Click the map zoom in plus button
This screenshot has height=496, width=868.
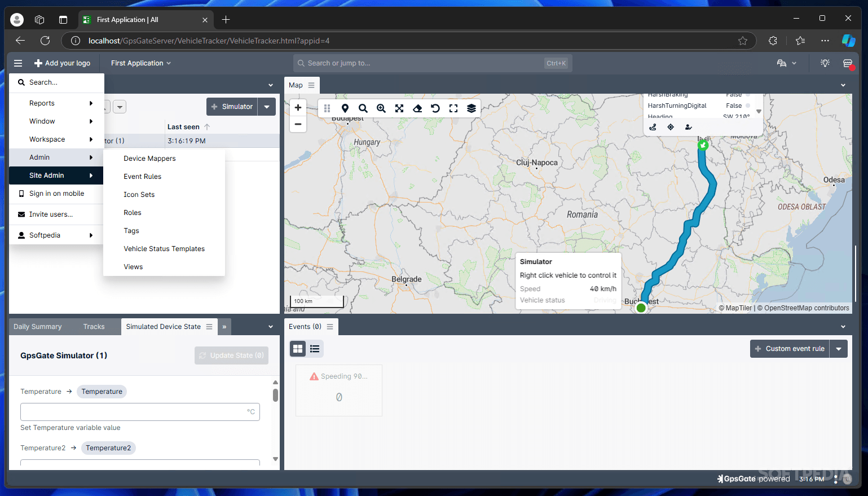coord(298,108)
